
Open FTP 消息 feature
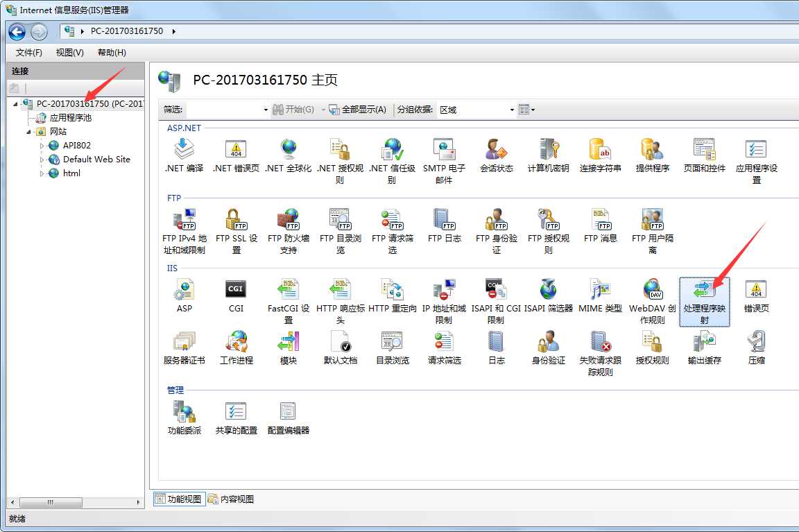pos(600,225)
